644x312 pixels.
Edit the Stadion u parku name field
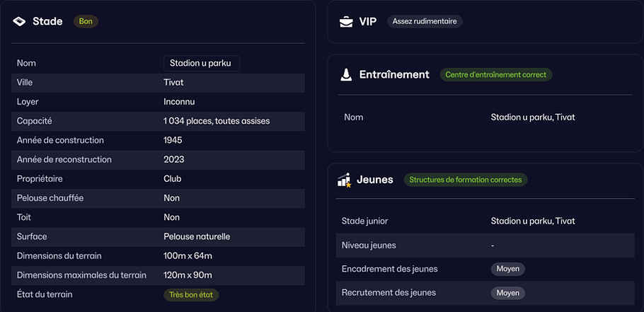click(x=202, y=64)
